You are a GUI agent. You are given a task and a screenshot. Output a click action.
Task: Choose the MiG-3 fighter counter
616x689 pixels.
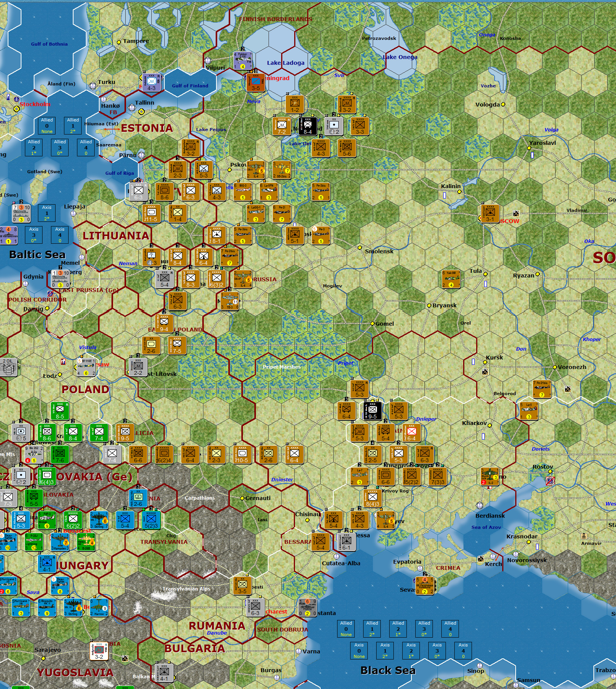click(x=243, y=192)
